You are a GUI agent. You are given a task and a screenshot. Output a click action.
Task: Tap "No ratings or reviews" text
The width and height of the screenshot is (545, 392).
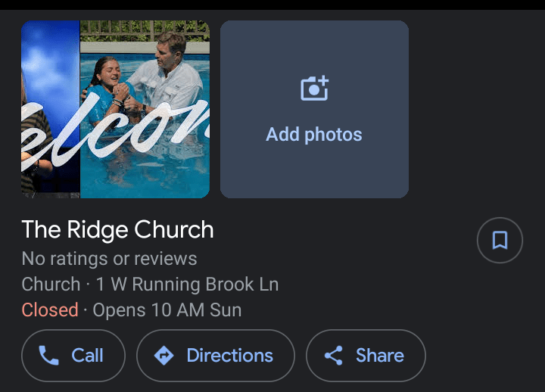(109, 259)
